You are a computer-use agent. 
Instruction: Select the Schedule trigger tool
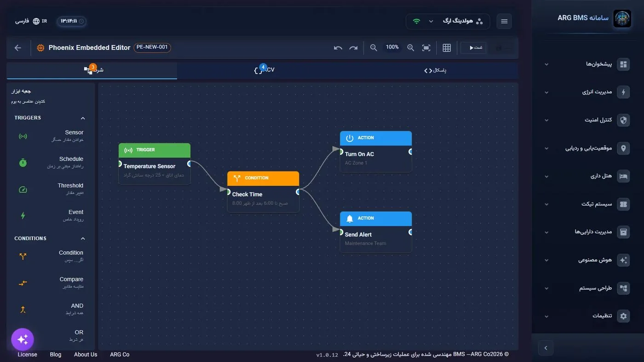(x=51, y=163)
